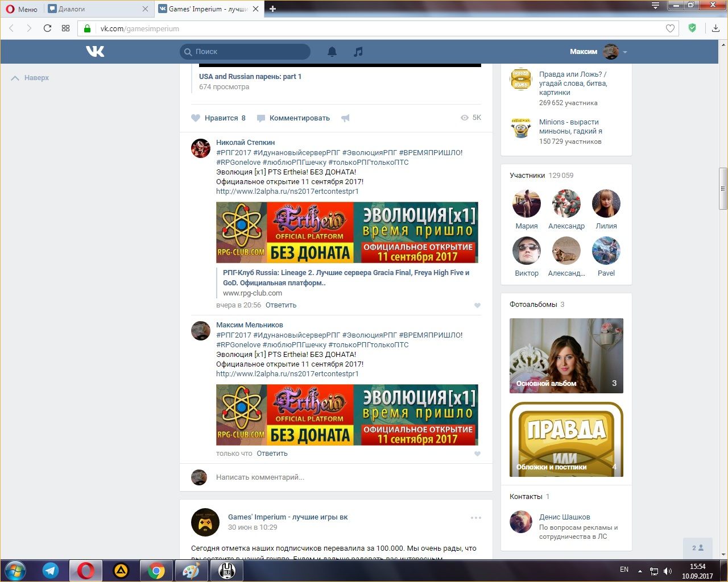Open l2alpha link in Николай's comment
728x582 pixels.
(x=287, y=192)
